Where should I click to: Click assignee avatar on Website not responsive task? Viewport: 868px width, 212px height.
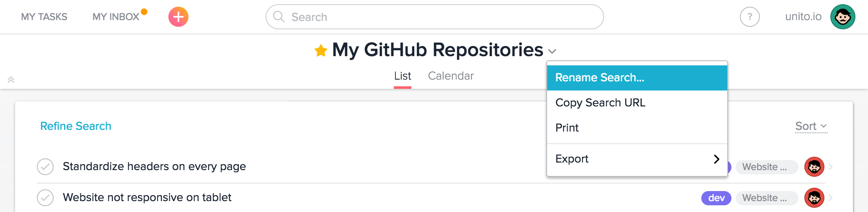814,198
